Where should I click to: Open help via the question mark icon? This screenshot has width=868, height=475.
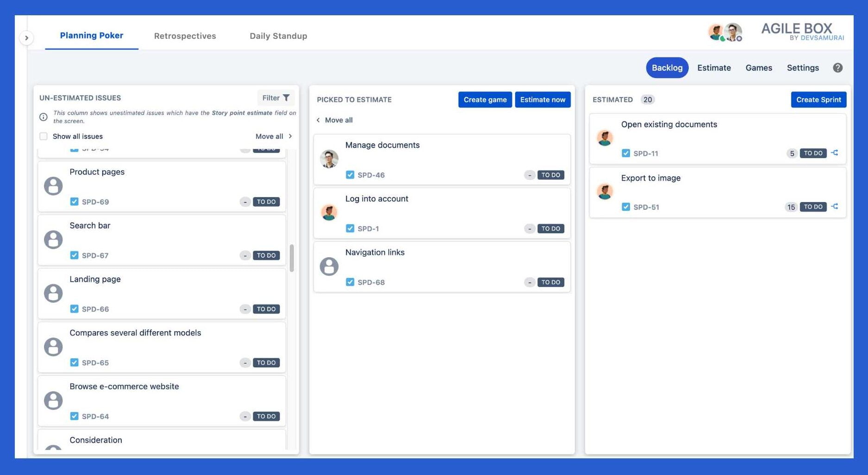(838, 68)
